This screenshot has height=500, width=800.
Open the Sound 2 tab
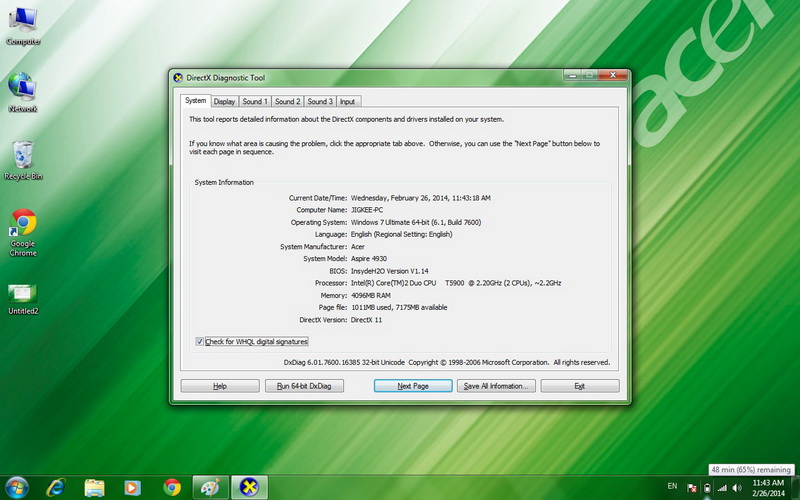(287, 102)
